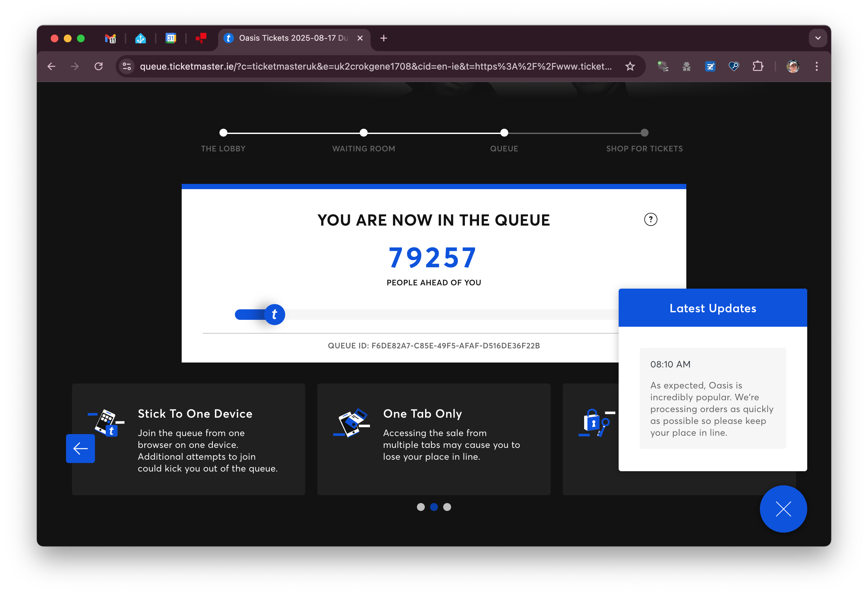Go forward to the next page
Viewport: 868px width, 595px height.
[75, 66]
